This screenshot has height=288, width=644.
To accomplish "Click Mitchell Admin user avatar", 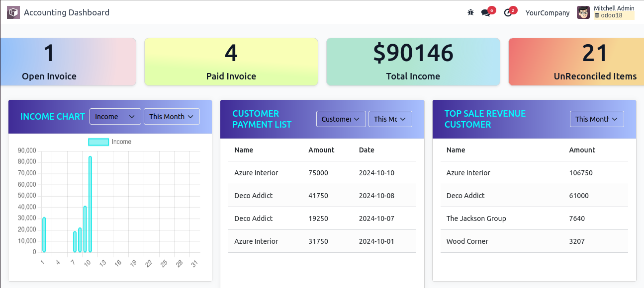I will (x=583, y=12).
